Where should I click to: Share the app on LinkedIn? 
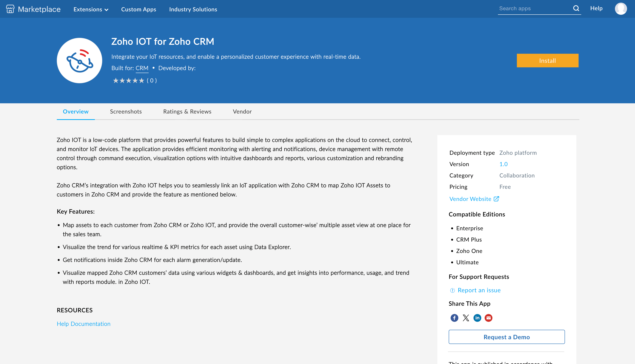pyautogui.click(x=477, y=318)
